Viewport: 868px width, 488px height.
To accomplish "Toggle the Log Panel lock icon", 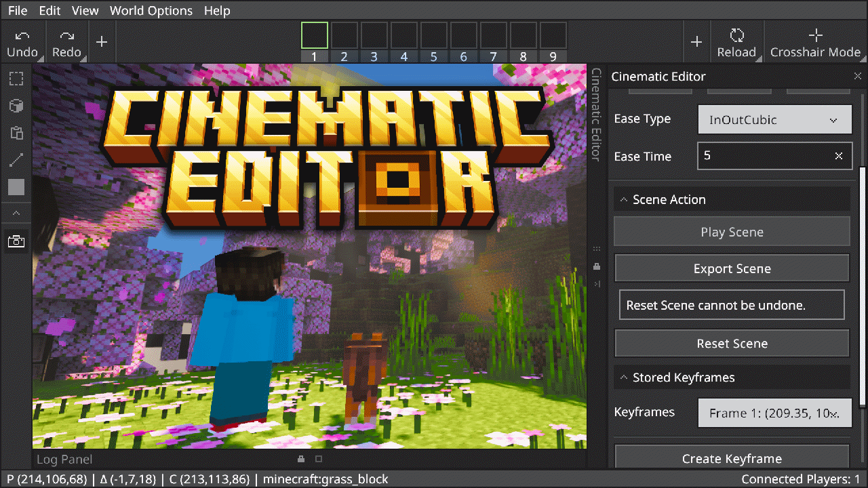I will tap(300, 459).
